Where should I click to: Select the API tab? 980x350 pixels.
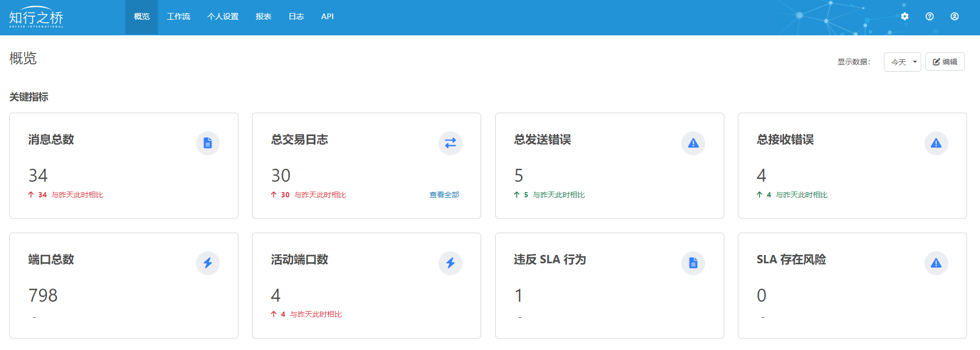pos(327,17)
